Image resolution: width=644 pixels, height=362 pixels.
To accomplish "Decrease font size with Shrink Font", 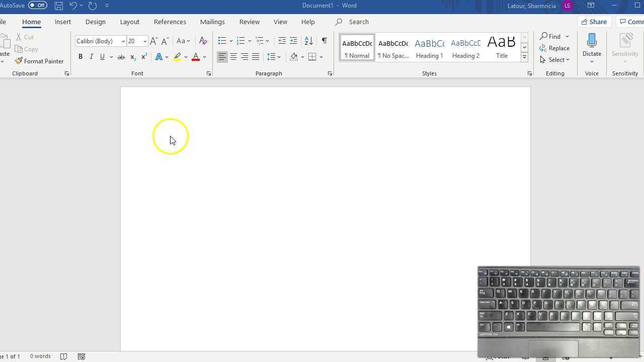I will [x=165, y=41].
